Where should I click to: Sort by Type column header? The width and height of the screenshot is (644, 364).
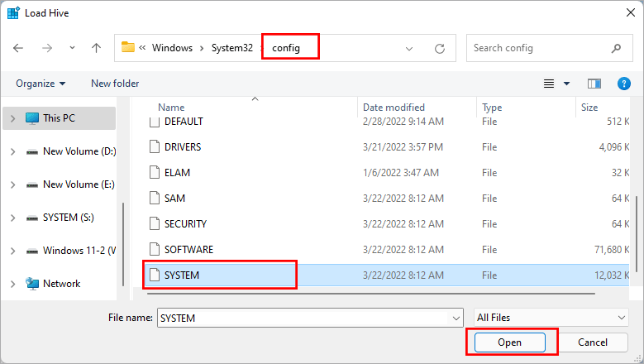[x=492, y=108]
